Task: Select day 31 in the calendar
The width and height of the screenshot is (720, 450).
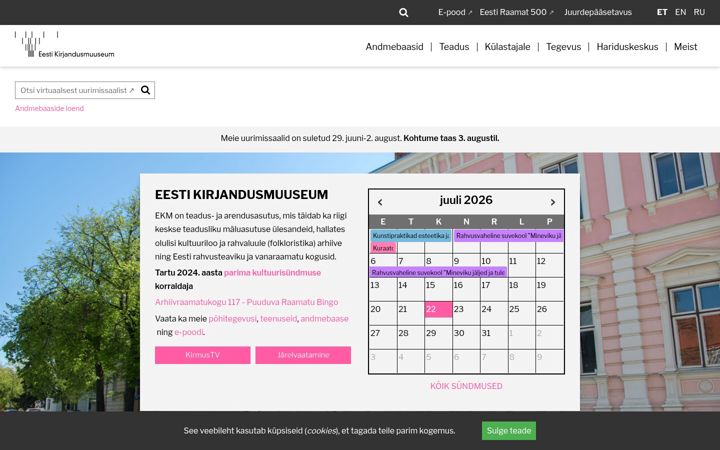Action: click(x=494, y=337)
